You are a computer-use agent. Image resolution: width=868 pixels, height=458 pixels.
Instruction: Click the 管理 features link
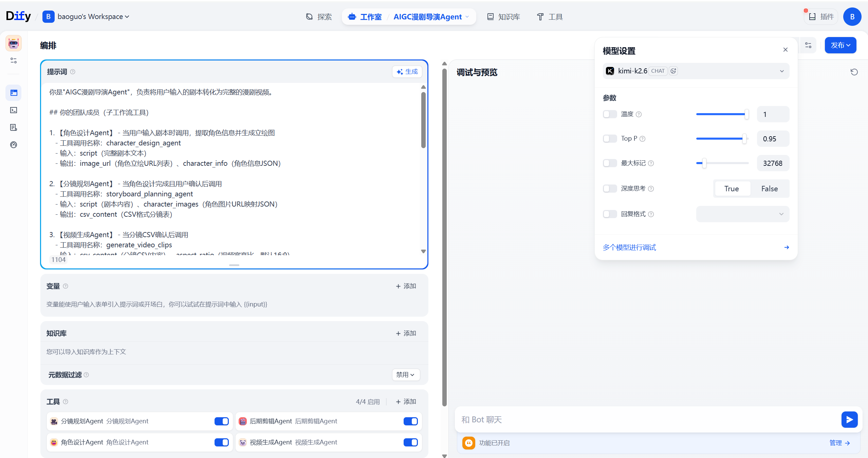point(839,443)
